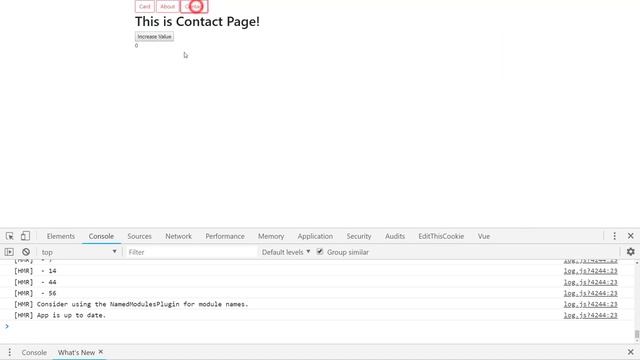The width and height of the screenshot is (640, 360).
Task: Close the What's New drawer tab
Action: 101,352
